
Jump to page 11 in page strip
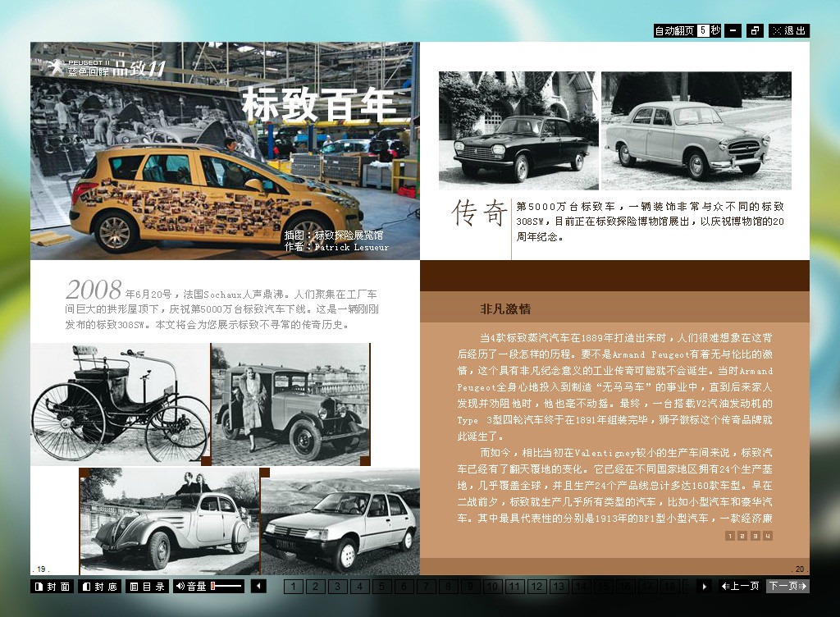515,587
